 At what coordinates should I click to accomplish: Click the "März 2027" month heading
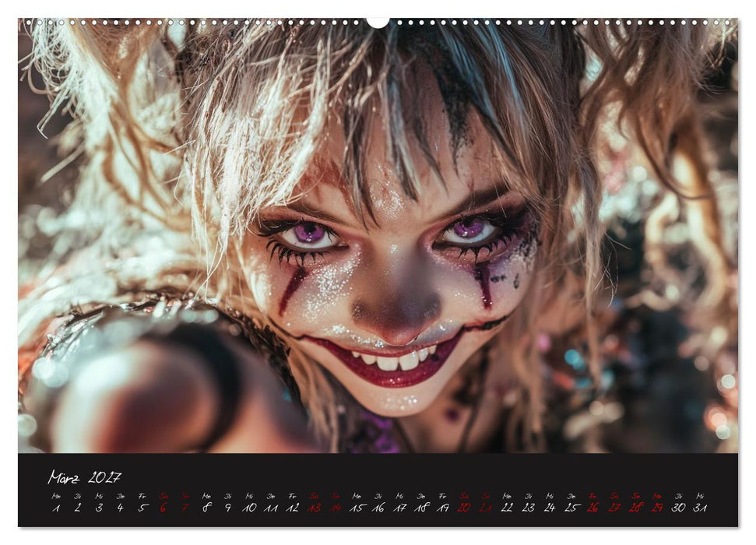[84, 477]
